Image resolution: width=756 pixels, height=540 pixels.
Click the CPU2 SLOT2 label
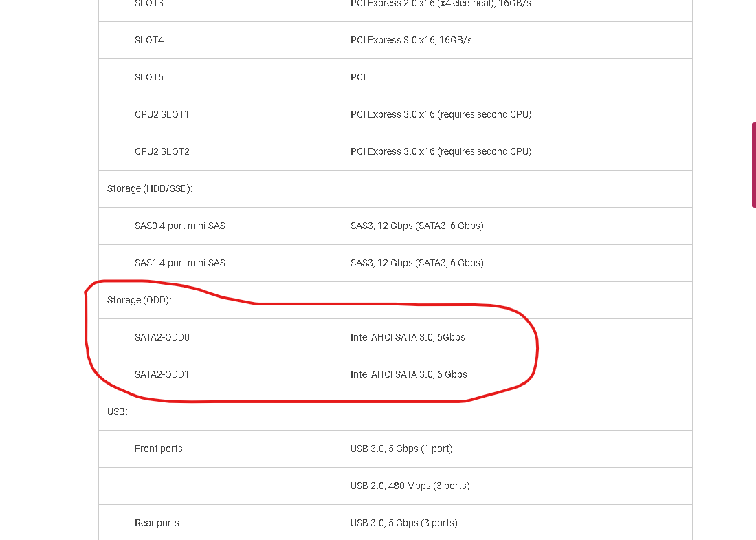162,151
